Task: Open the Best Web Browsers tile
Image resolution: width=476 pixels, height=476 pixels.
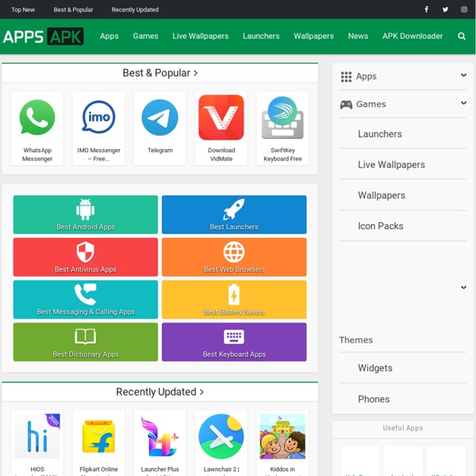Action: (234, 257)
